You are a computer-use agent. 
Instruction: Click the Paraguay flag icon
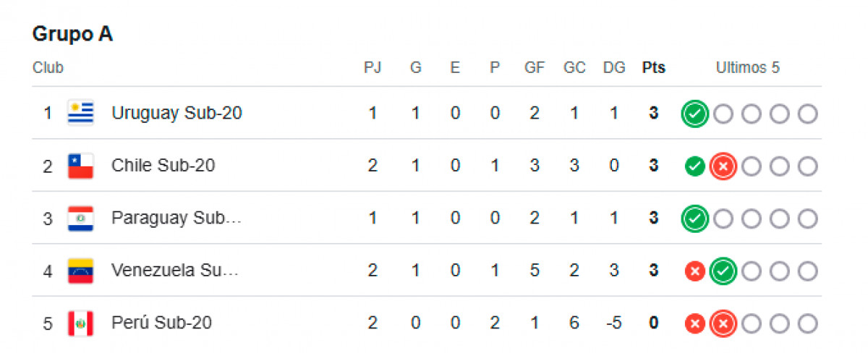point(80,218)
